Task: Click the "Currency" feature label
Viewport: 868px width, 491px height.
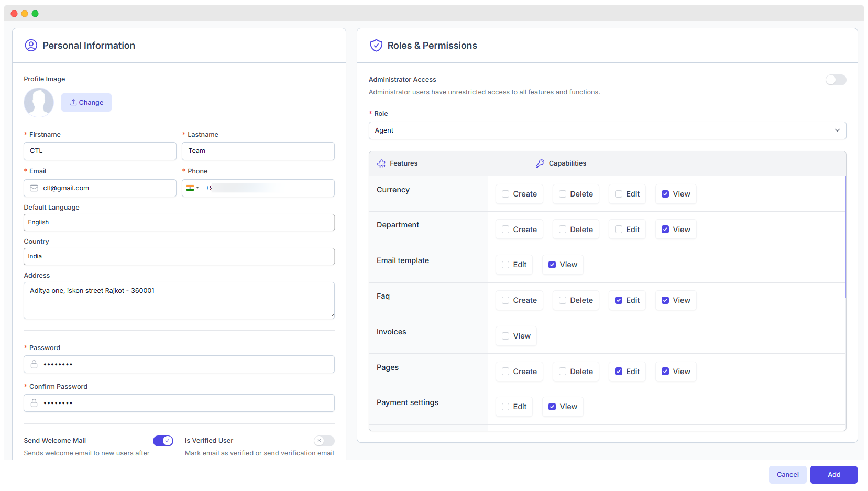Action: click(x=393, y=190)
